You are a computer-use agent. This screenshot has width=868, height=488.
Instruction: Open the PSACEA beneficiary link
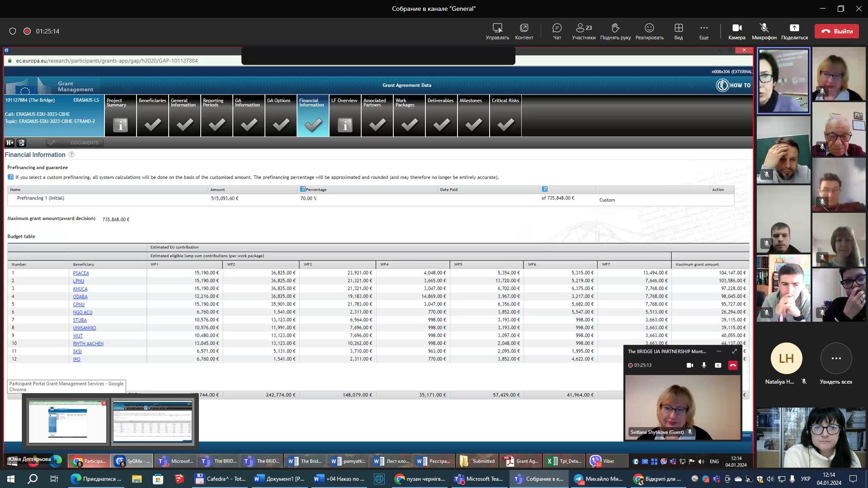[x=81, y=273]
